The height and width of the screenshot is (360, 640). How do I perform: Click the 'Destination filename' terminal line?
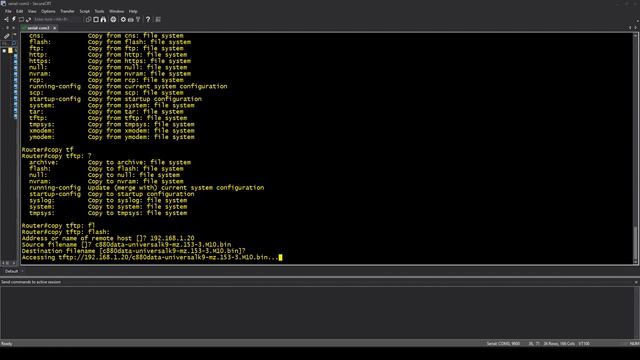134,251
